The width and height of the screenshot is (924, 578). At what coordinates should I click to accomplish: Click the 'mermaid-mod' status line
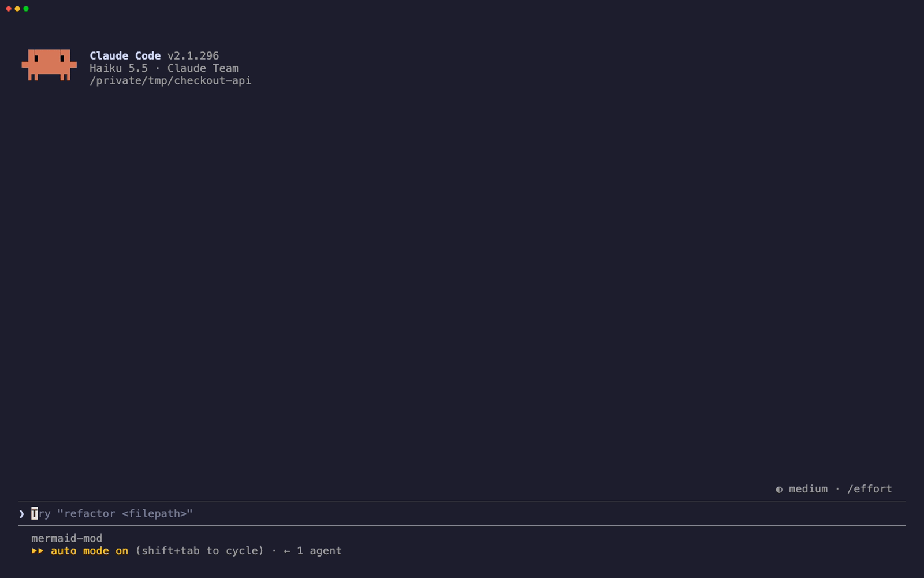(67, 538)
